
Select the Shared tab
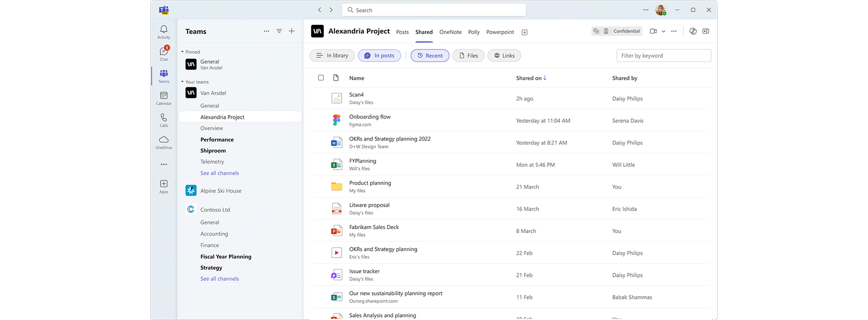click(x=424, y=32)
